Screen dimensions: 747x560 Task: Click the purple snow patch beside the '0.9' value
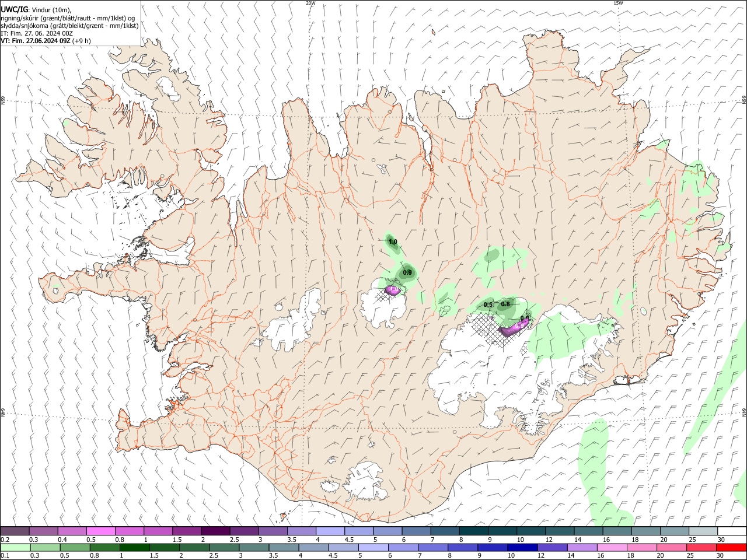393,289
